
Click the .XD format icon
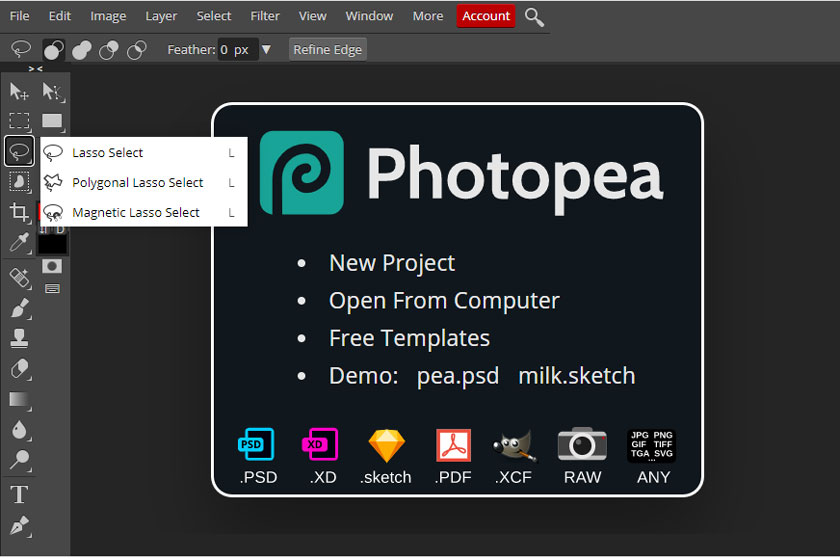[x=320, y=444]
